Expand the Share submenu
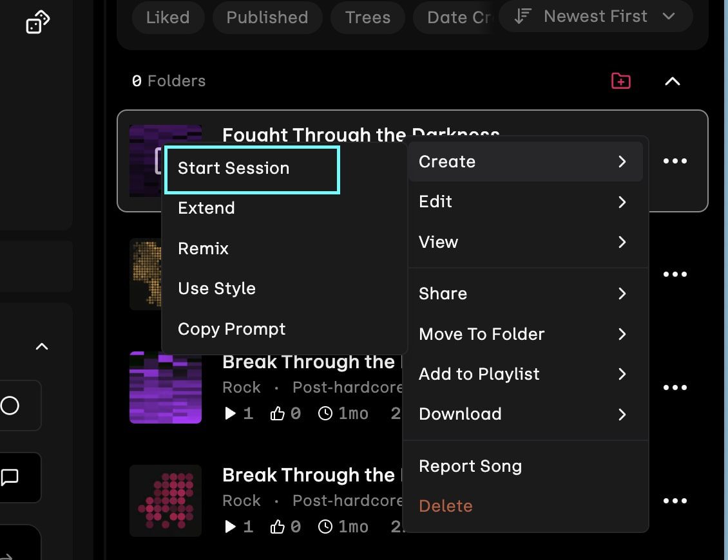The image size is (728, 560). tap(522, 294)
